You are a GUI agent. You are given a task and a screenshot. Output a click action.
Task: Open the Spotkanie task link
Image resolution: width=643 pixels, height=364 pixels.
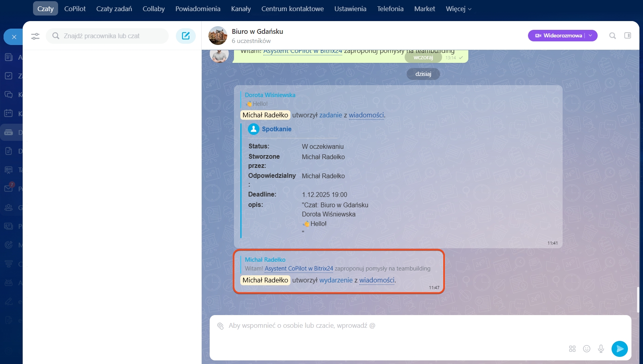[277, 129]
